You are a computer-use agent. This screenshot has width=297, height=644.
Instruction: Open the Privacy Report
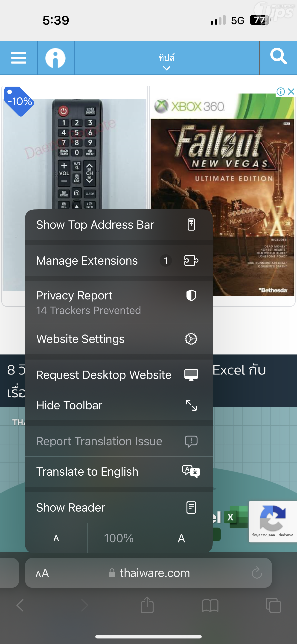click(119, 302)
